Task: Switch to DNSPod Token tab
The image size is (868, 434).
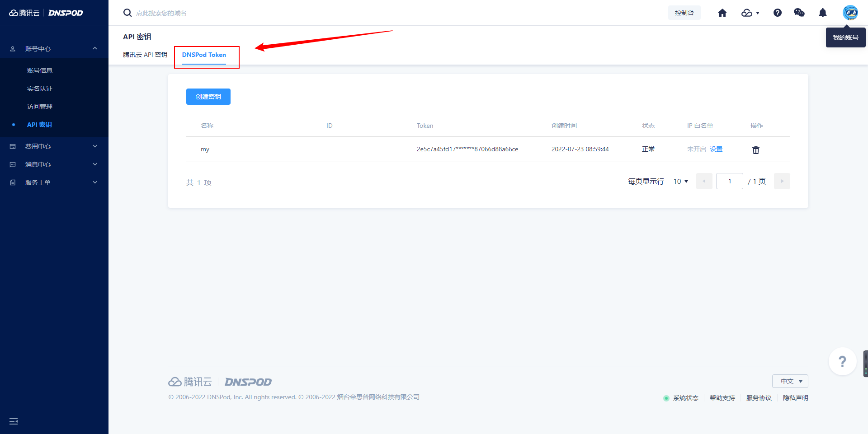Action: pyautogui.click(x=204, y=55)
